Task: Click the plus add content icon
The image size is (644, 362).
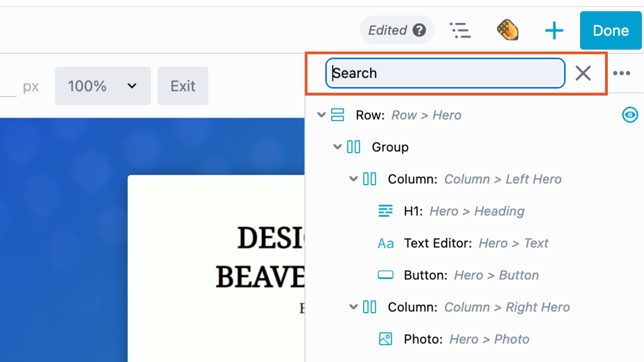Action: tap(554, 31)
